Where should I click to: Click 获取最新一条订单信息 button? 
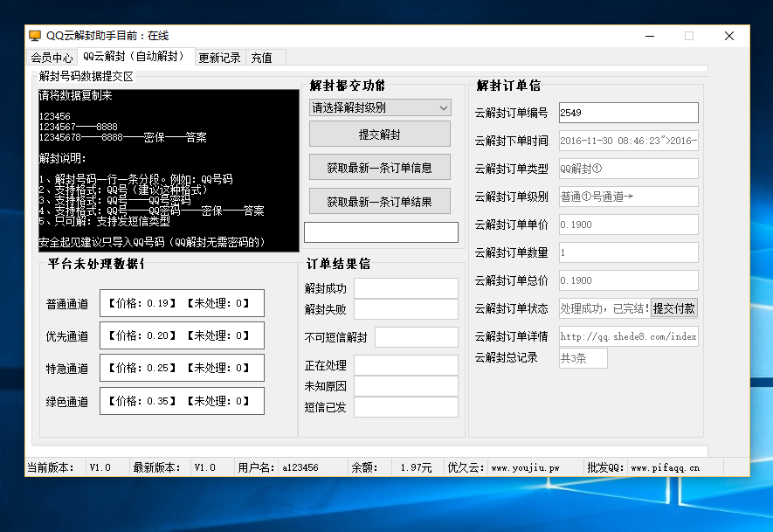point(380,168)
